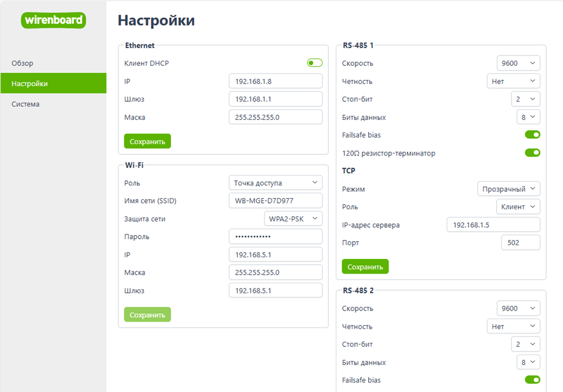Select Wi-Fi network security WPA2-PSK dropdown
563x392 pixels.
(292, 219)
